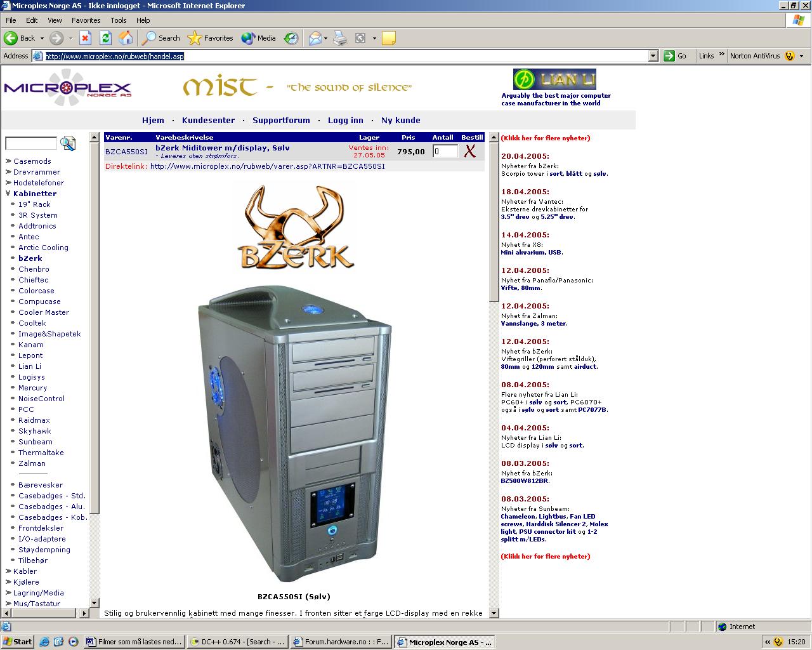This screenshot has width=812, height=650.
Task: Click the Fullscreen icon in the toolbar
Action: (x=360, y=38)
